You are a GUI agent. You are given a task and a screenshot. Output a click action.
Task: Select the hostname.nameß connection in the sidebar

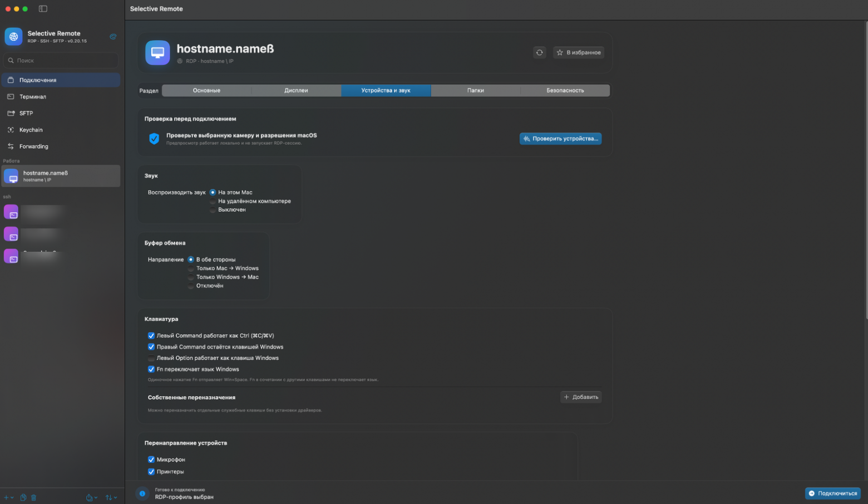pyautogui.click(x=61, y=176)
